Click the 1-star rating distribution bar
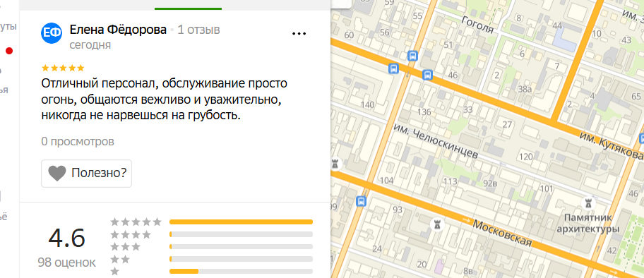The image size is (644, 278). click(x=241, y=272)
